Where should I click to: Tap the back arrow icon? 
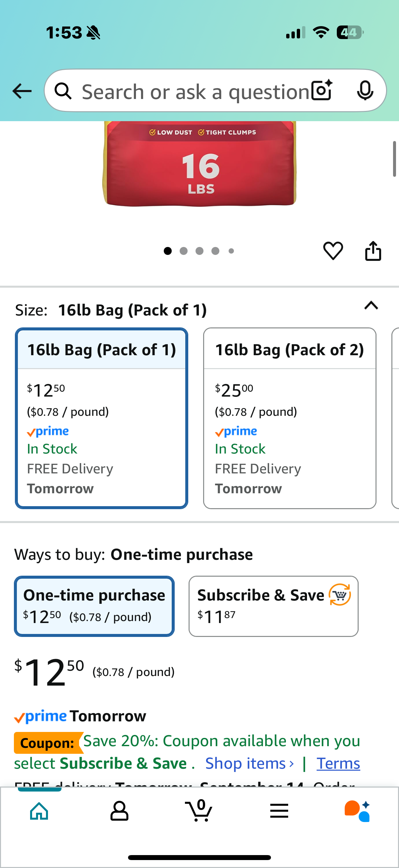[22, 91]
